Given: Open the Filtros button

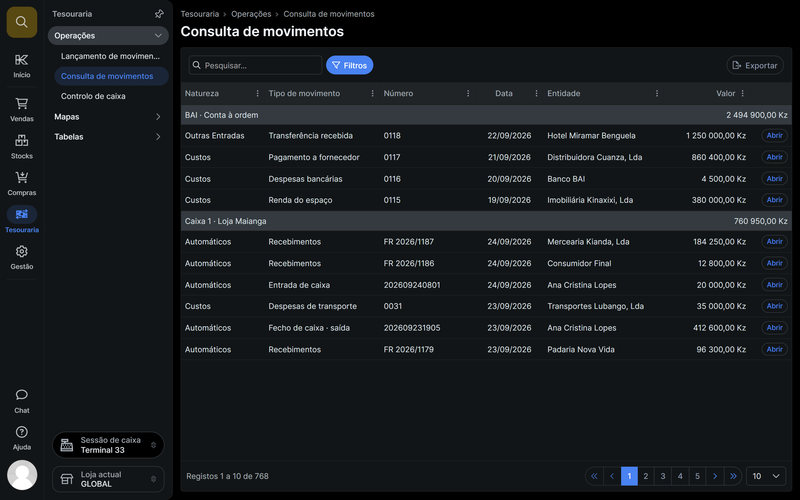Looking at the screenshot, I should click(349, 65).
